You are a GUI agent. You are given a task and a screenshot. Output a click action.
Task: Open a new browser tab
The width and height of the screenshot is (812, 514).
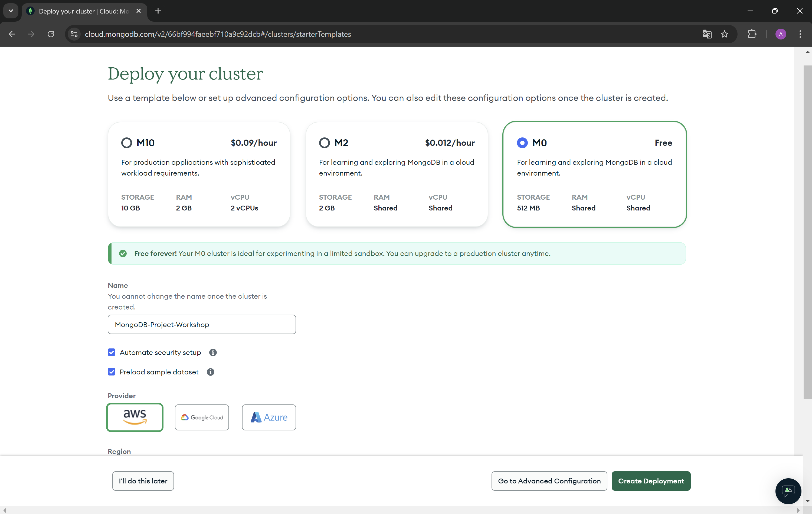pyautogui.click(x=158, y=11)
